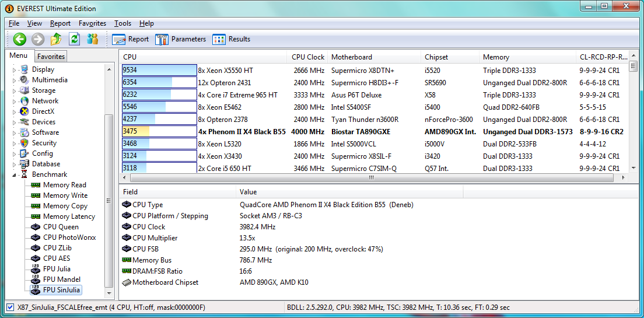Click the 9534 score bar for Xeon X5550
The height and width of the screenshot is (318, 644).
[159, 70]
